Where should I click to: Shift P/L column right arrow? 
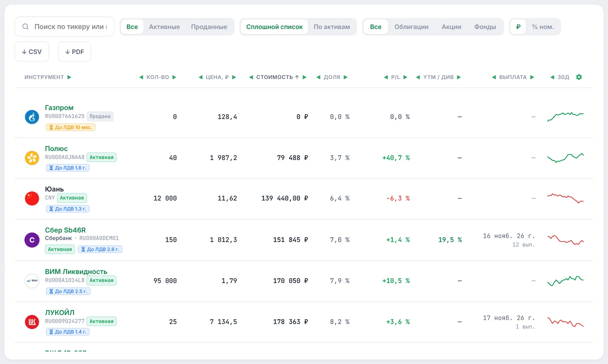click(x=405, y=77)
